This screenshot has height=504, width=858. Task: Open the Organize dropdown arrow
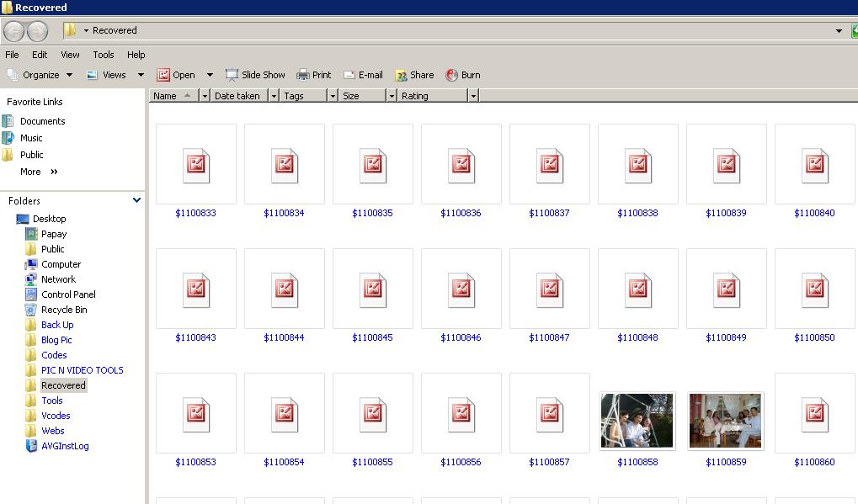(x=70, y=75)
